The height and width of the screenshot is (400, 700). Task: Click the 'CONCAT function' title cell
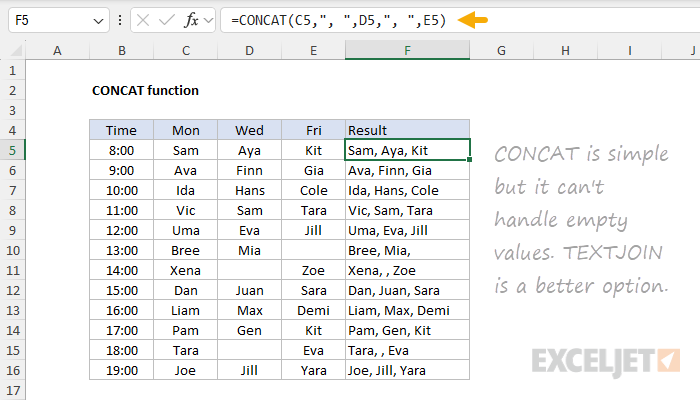145,91
